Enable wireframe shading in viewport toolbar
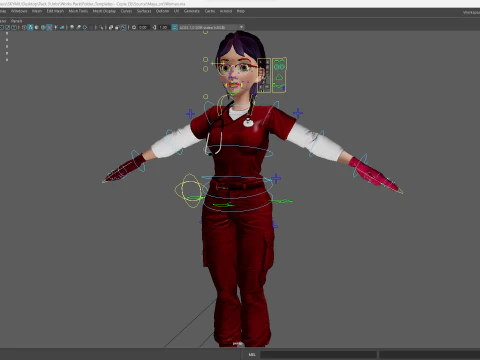This screenshot has height=360, width=480. pos(24,27)
